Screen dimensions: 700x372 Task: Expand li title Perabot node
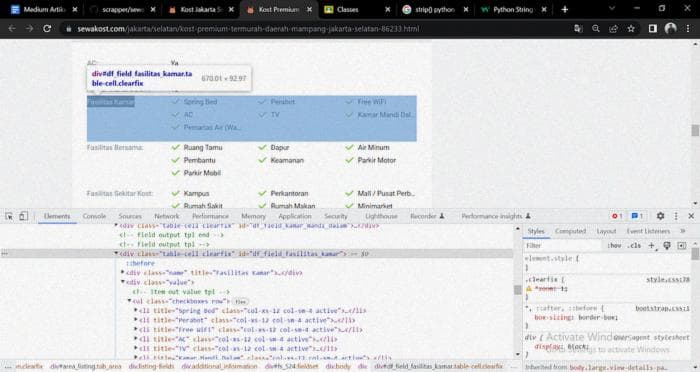[x=136, y=320]
